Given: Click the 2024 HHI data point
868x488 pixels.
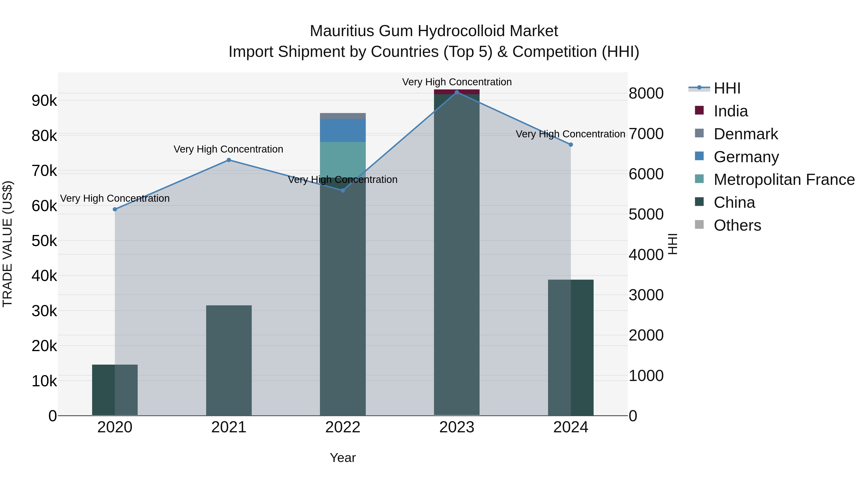Looking at the screenshot, I should (x=571, y=145).
